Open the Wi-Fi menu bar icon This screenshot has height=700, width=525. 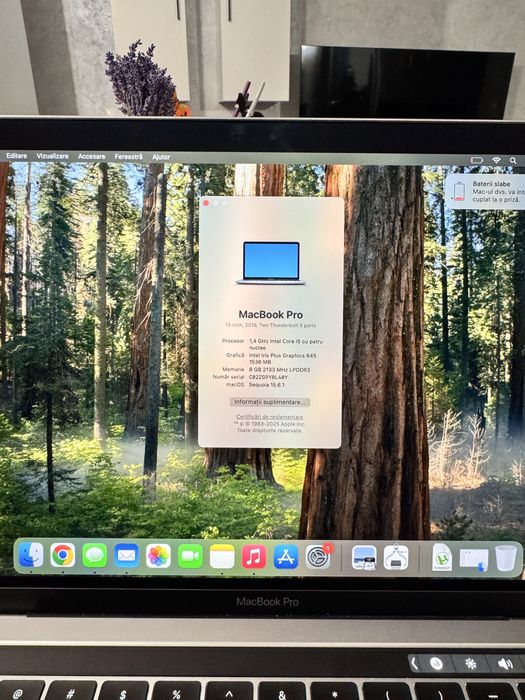(x=496, y=160)
